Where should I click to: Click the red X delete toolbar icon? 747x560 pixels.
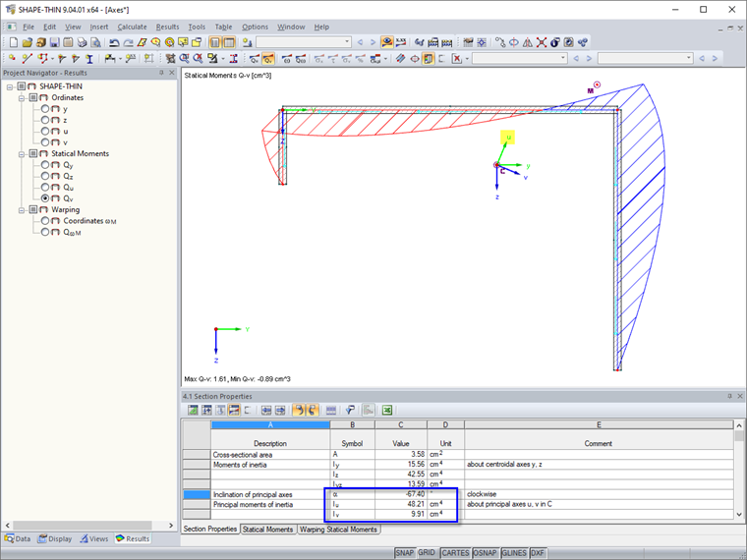click(456, 59)
